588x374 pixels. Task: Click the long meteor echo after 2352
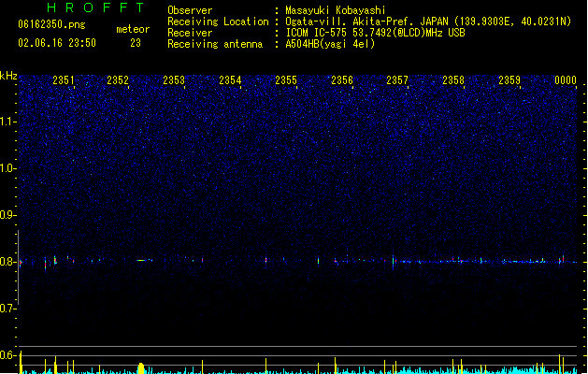[x=141, y=260]
